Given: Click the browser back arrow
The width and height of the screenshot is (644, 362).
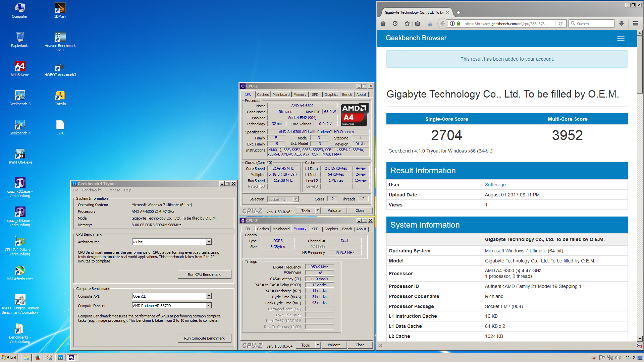Looking at the screenshot, I should (x=443, y=23).
